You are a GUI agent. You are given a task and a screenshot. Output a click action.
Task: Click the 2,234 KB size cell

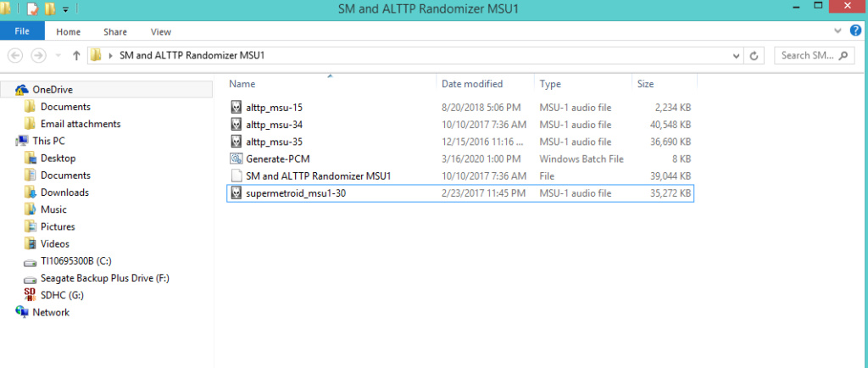674,108
